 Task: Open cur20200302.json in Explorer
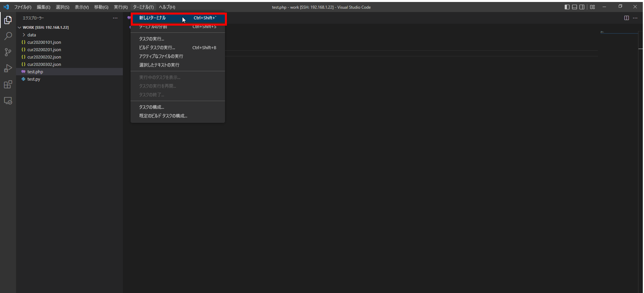click(x=70, y=65)
